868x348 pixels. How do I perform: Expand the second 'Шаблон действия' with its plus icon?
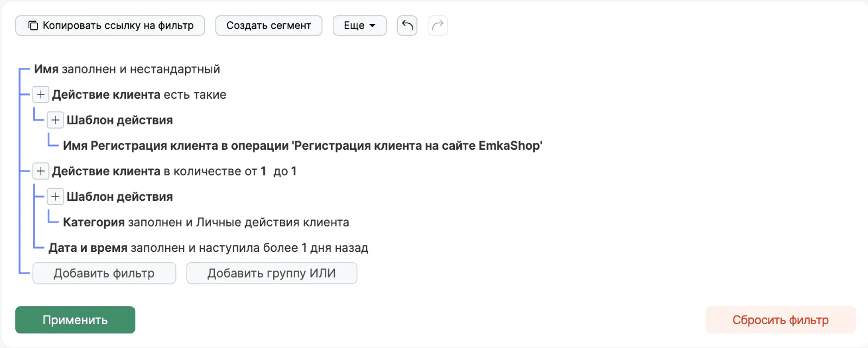coord(54,196)
